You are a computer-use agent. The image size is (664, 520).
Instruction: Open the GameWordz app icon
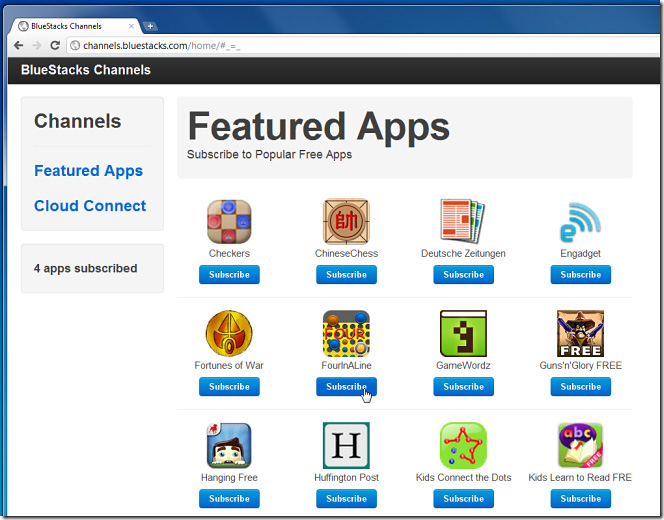[463, 333]
